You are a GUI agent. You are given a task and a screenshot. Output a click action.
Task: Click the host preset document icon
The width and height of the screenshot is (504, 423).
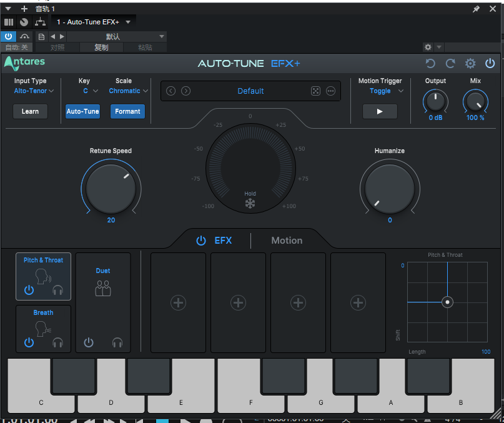(41, 37)
